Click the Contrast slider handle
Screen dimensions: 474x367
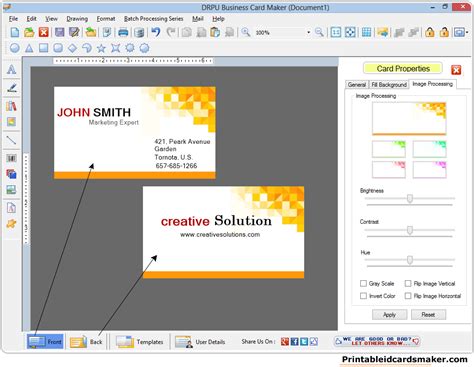point(410,230)
